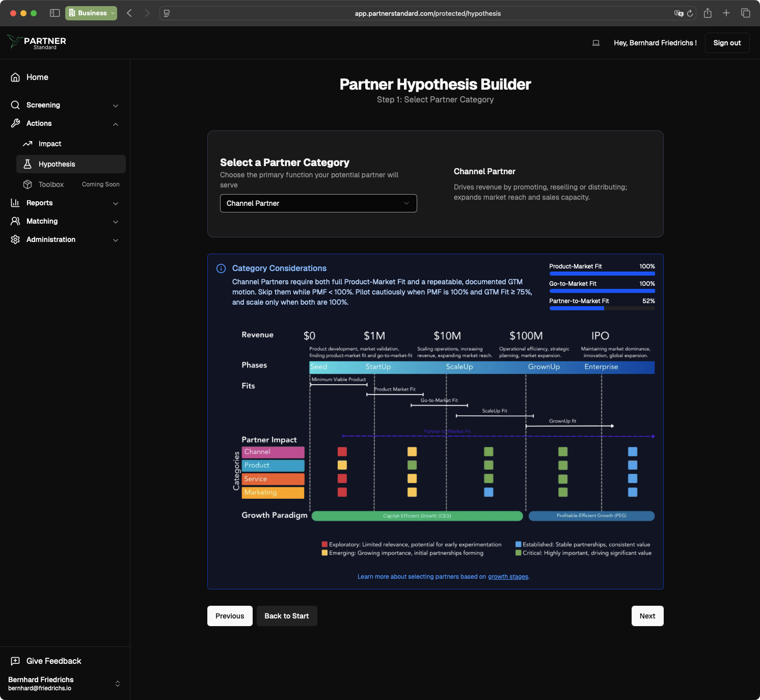Expand the Reports menu chevron
Viewport: 760px width, 700px height.
click(116, 203)
